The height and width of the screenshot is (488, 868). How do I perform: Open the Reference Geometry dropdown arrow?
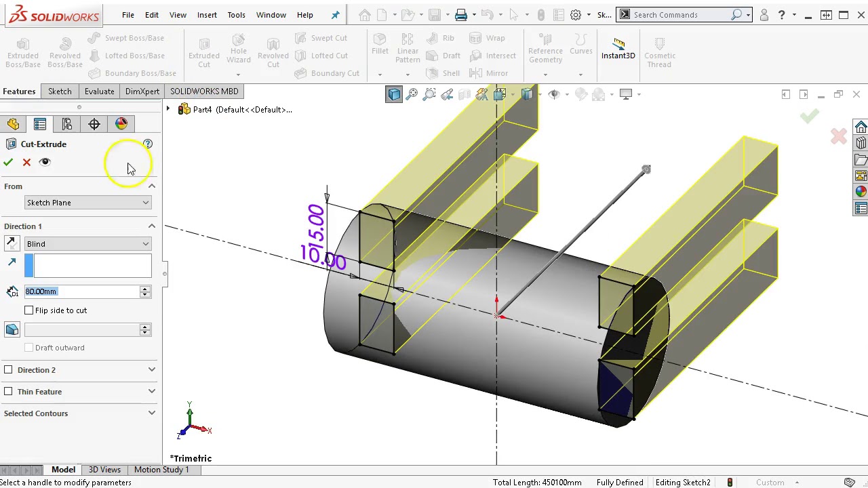545,75
